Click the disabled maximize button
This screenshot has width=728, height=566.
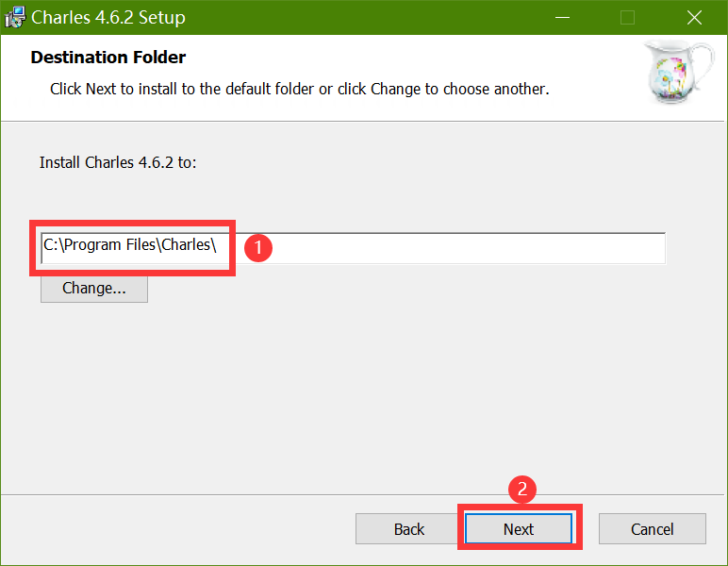coord(627,18)
